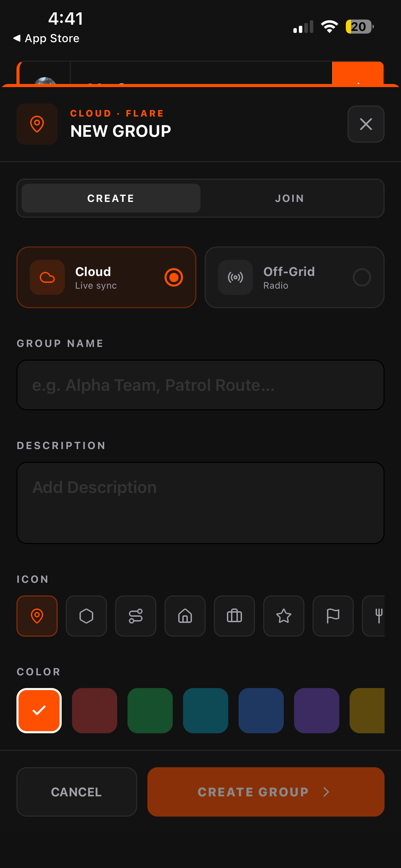Switch to the CREATE tab
Viewport: 401px width, 868px height.
coord(111,198)
